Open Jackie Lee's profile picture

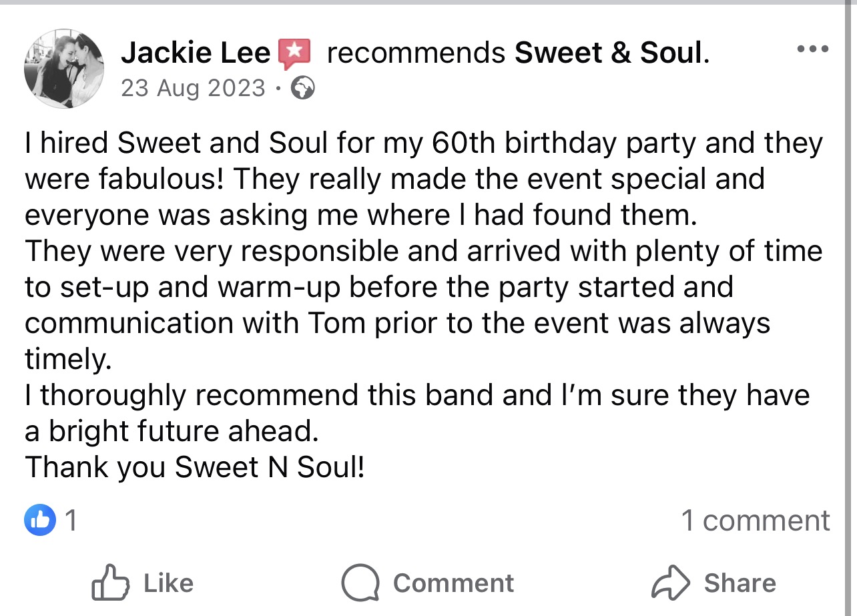pos(64,69)
